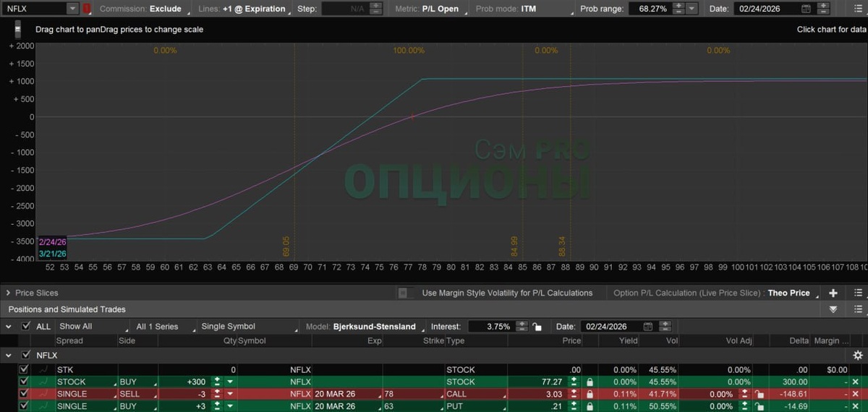Click the Strike column header
This screenshot has height=412, width=868.
pyautogui.click(x=433, y=340)
